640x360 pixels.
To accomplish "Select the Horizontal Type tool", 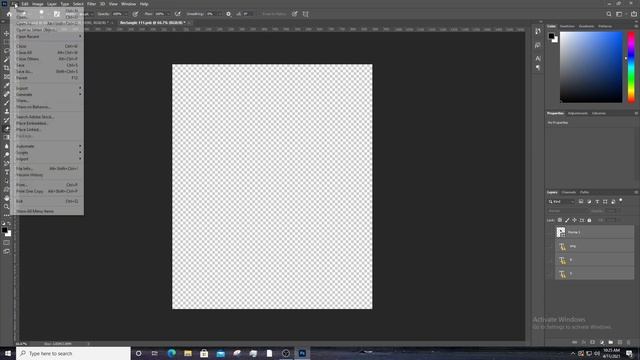I will coord(6,172).
